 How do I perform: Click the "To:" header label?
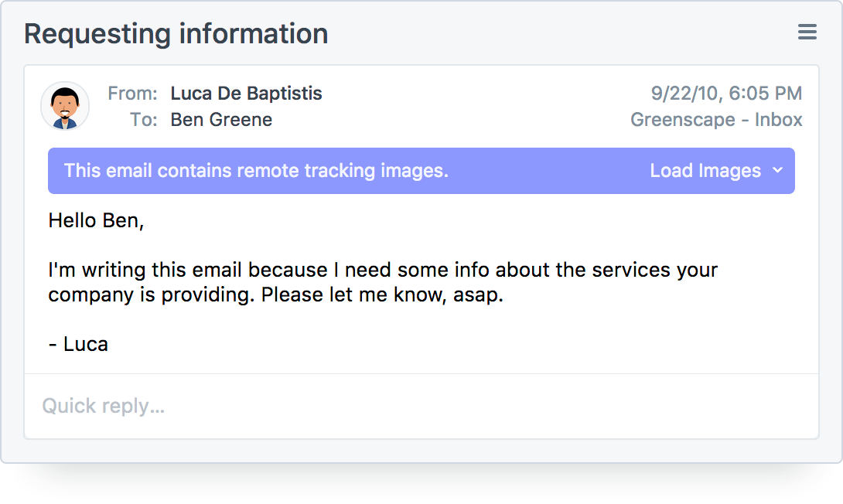143,120
